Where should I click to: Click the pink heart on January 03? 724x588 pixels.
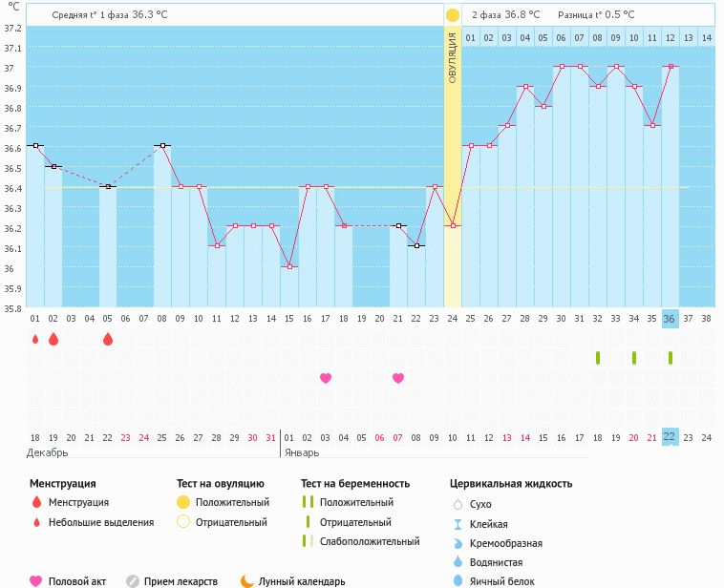(326, 378)
